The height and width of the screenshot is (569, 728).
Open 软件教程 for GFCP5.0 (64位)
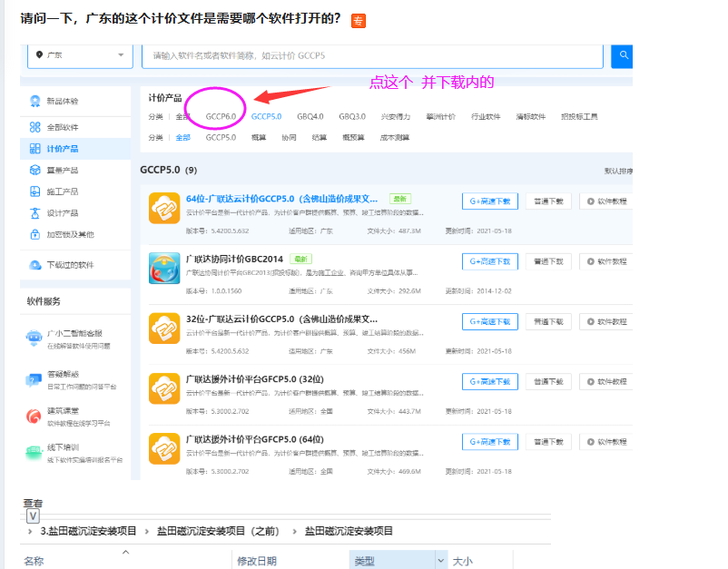click(x=606, y=442)
